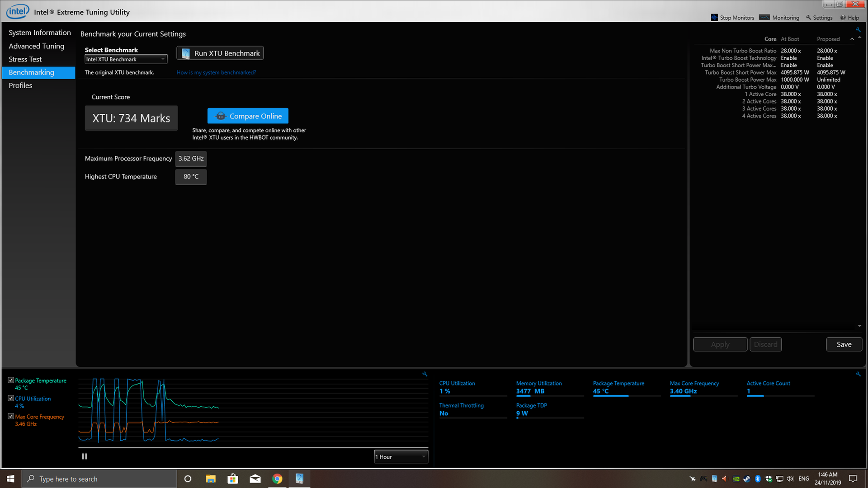Open the Select Benchmark dropdown
868x488 pixels.
pos(126,59)
